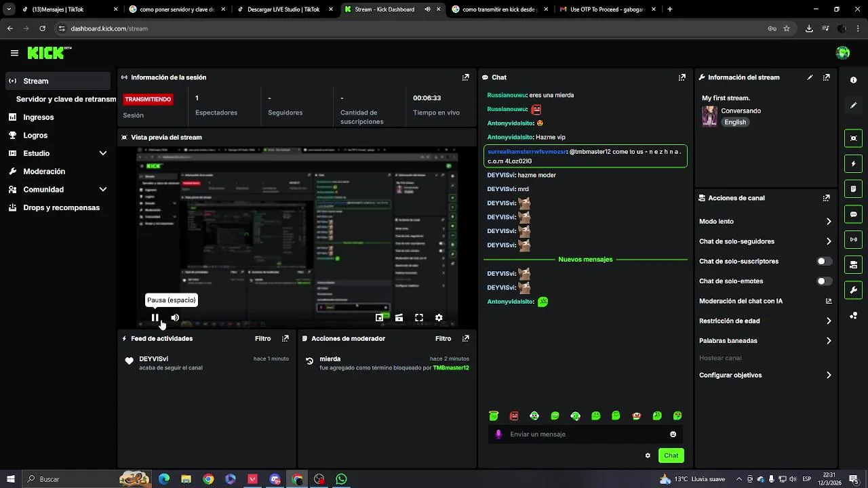Toggle the channel actions widget in sidebar
Viewport: 868px width, 488px height.
pyautogui.click(x=853, y=264)
